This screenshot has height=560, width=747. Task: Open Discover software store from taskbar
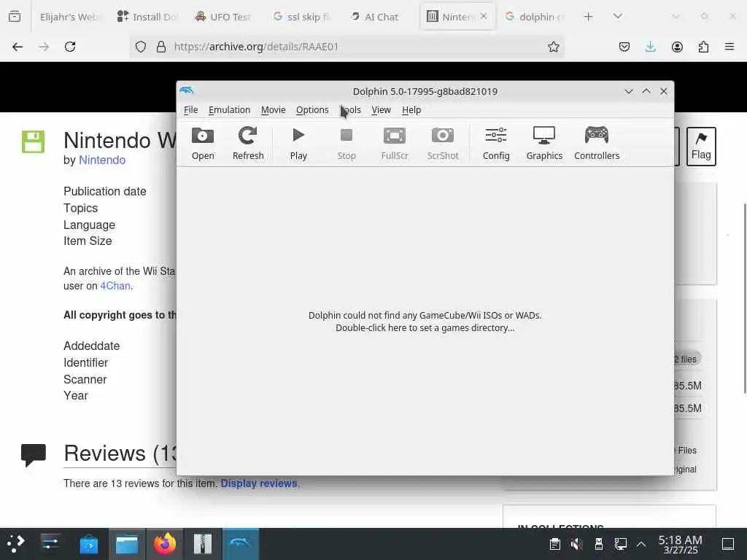[x=88, y=544]
